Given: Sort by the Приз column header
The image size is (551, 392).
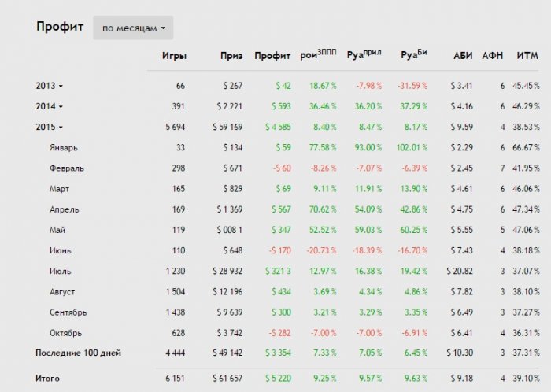Looking at the screenshot, I should [x=229, y=55].
